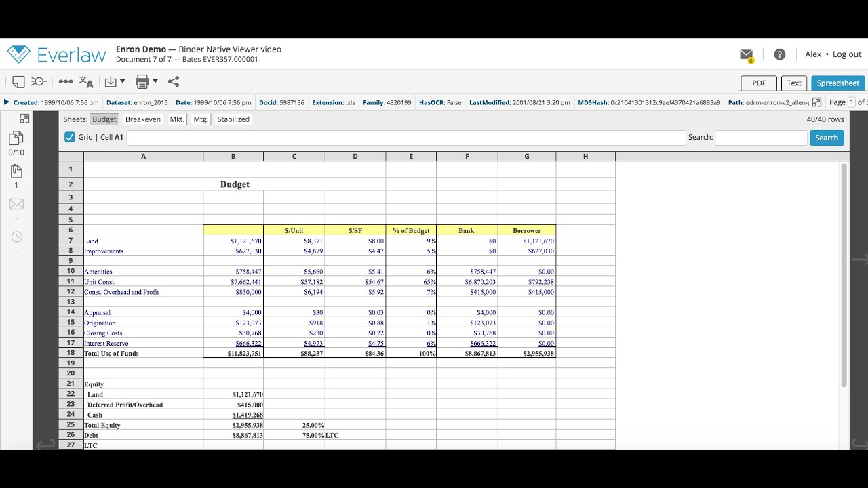The image size is (868, 488).
Task: Open the duplicates icon showing 0/10
Action: (x=16, y=139)
